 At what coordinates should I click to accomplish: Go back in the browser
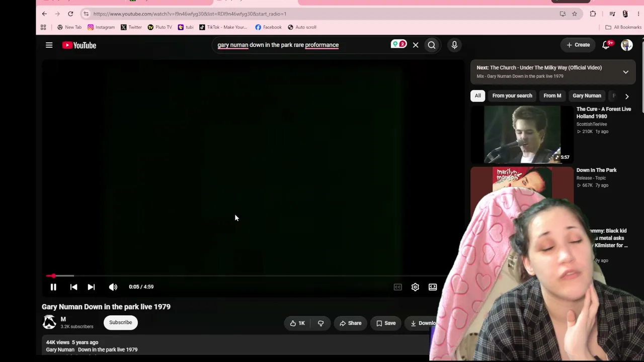pos(44,14)
